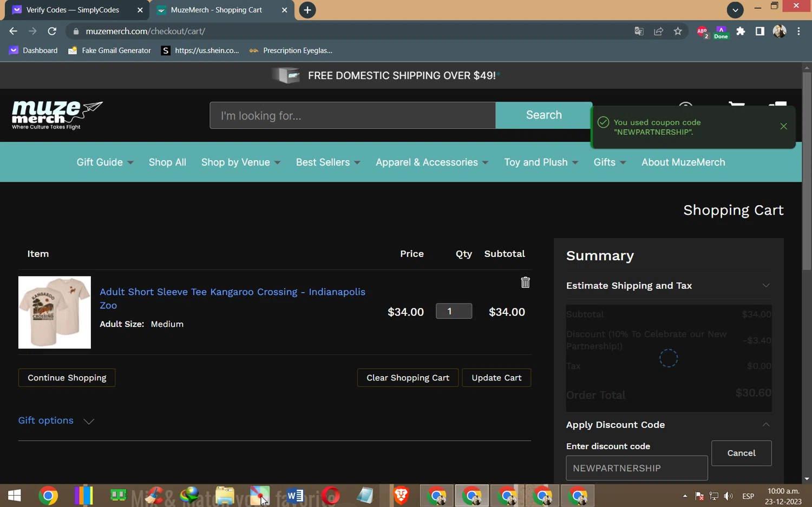The image size is (812, 507).
Task: Open the taskbar clock showing 10:00 a.m.
Action: click(x=784, y=496)
